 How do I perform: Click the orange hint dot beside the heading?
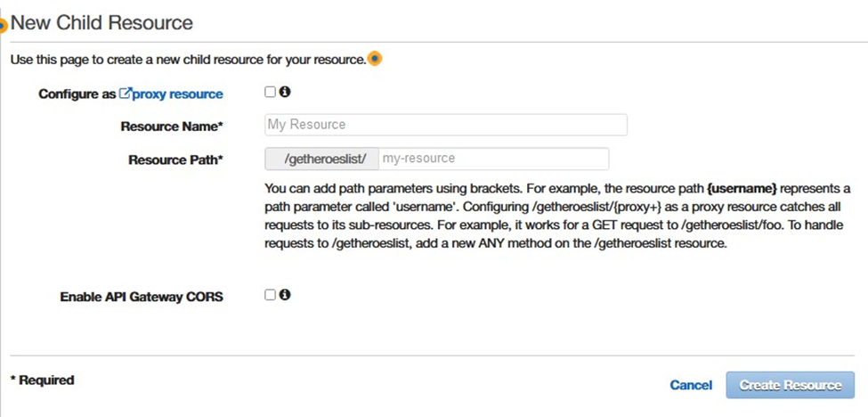3,25
